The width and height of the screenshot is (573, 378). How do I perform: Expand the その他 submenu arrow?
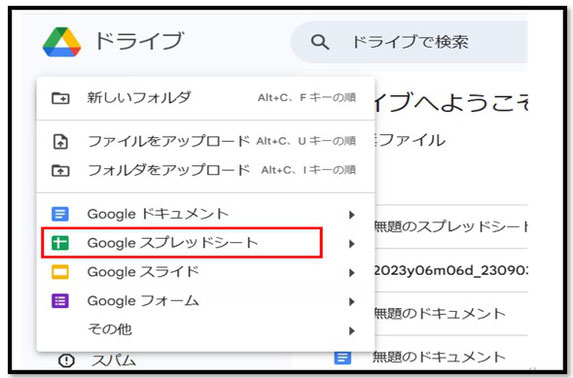(x=352, y=331)
